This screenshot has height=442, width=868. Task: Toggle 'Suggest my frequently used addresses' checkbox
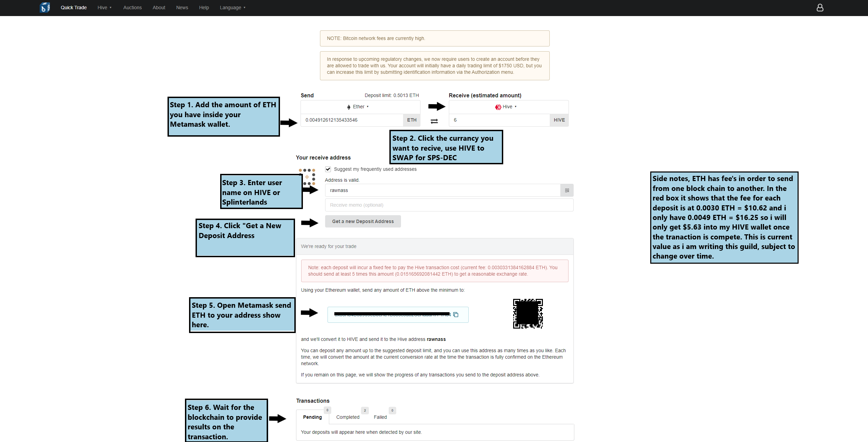(x=328, y=169)
